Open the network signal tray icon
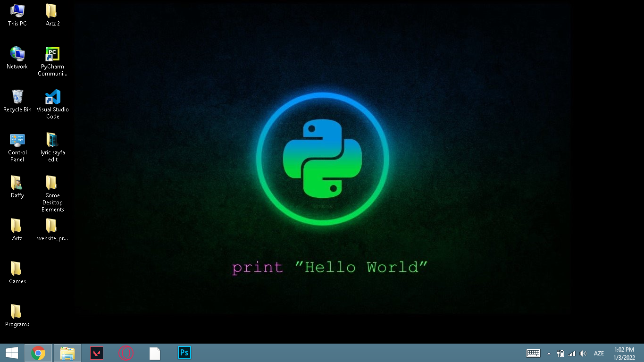 (x=572, y=353)
